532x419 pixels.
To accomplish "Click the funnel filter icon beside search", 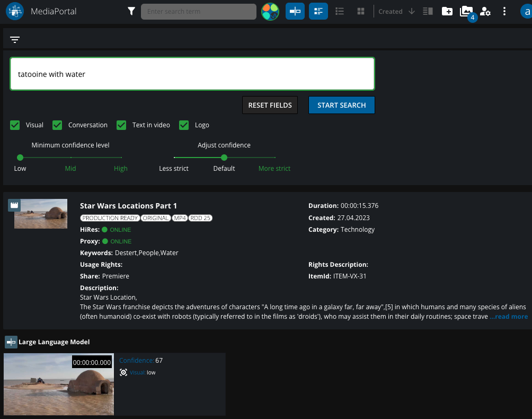I will tap(131, 11).
